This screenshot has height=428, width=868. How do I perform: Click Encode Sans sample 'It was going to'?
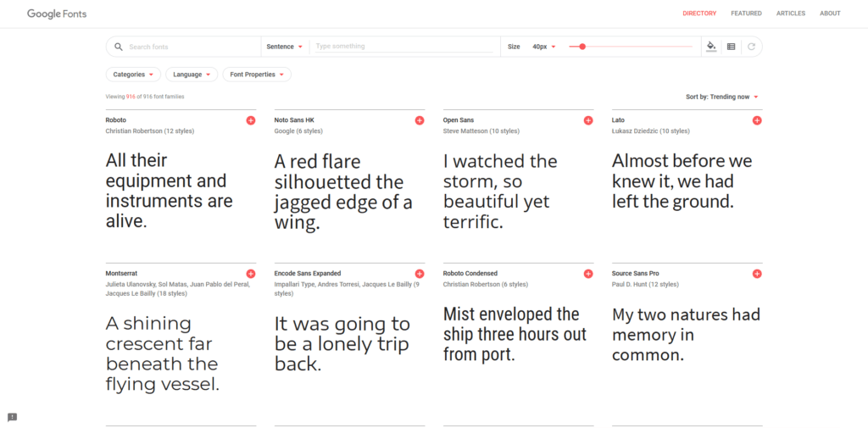pos(342,344)
